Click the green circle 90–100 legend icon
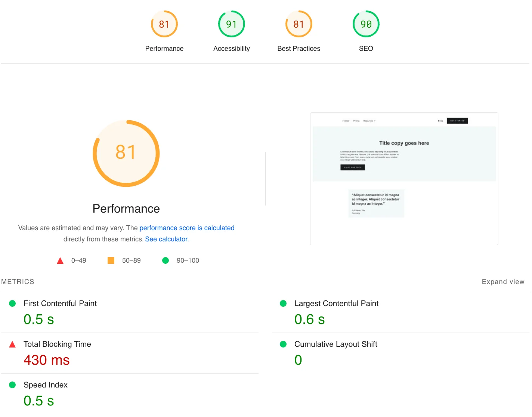Screen dimensions: 532x417 (x=166, y=260)
